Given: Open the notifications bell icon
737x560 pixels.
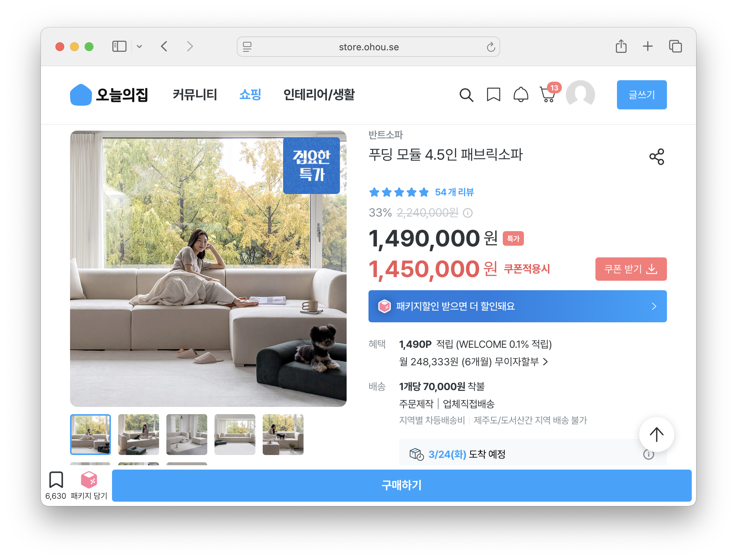Looking at the screenshot, I should click(x=521, y=95).
